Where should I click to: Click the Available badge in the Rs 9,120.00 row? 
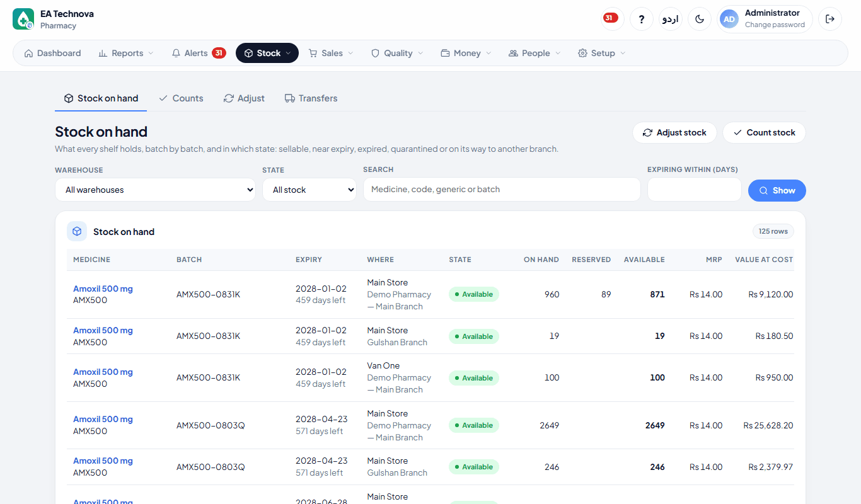click(474, 294)
